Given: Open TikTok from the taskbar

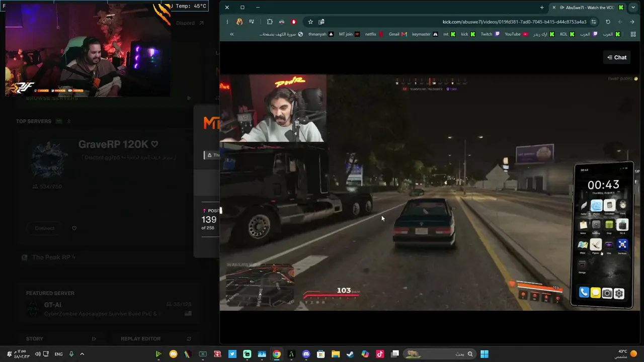Looking at the screenshot, I should coord(380,354).
